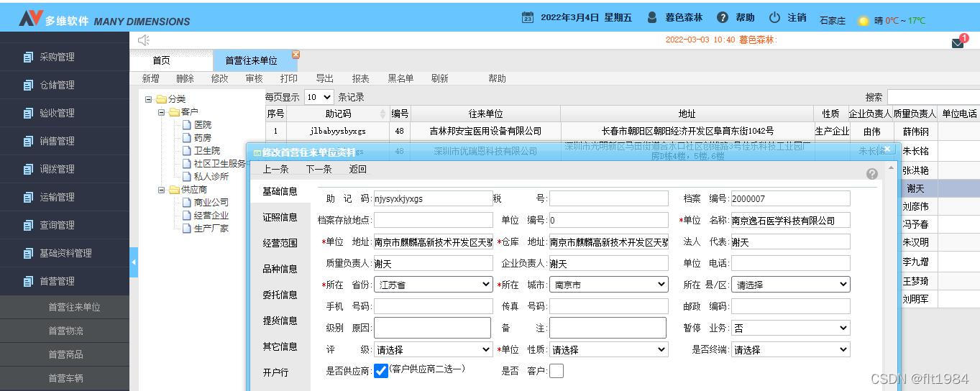The width and height of the screenshot is (980, 391).
Task: Open the mail notification envelope icon
Action: click(x=958, y=43)
